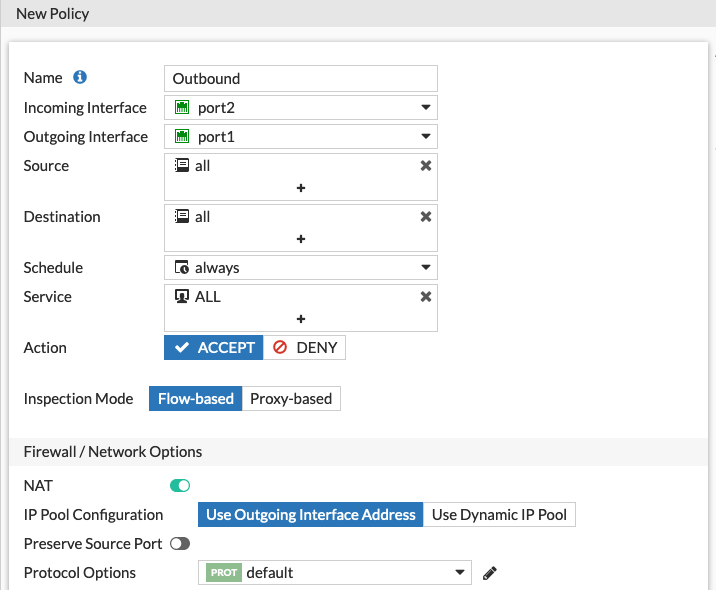This screenshot has height=590, width=716.
Task: Remove 'all' entry from Destination field
Action: (426, 217)
